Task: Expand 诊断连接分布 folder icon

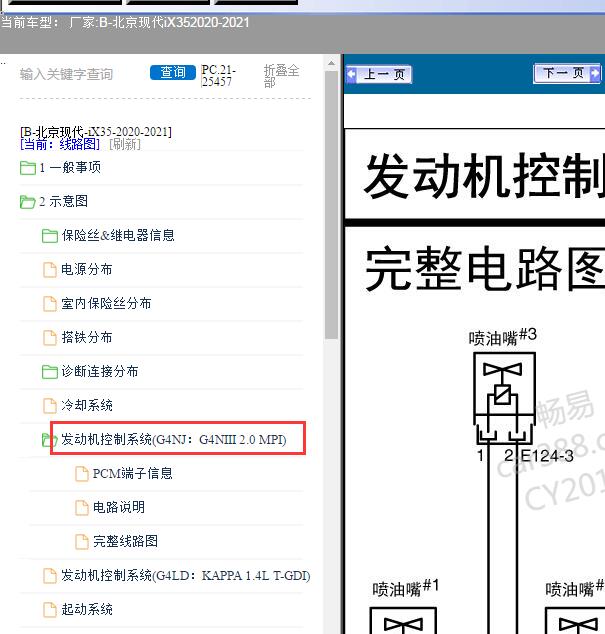Action: (x=50, y=372)
